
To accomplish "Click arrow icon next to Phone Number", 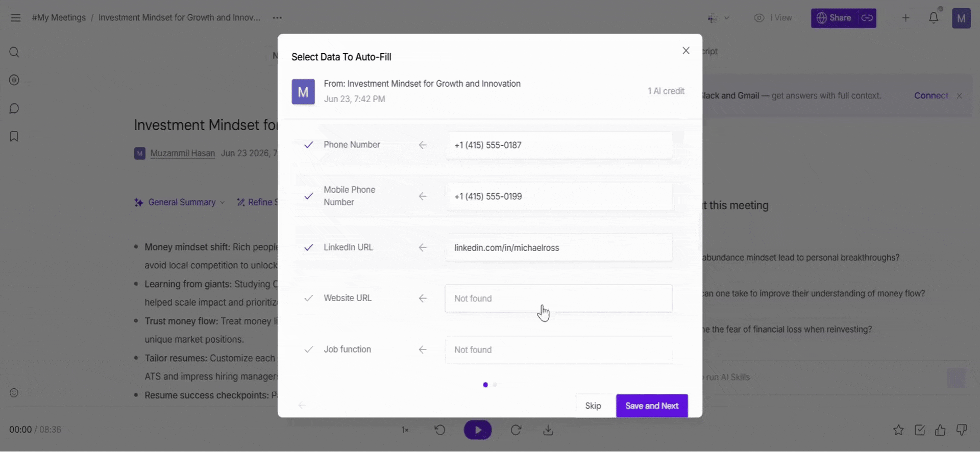I will point(423,145).
